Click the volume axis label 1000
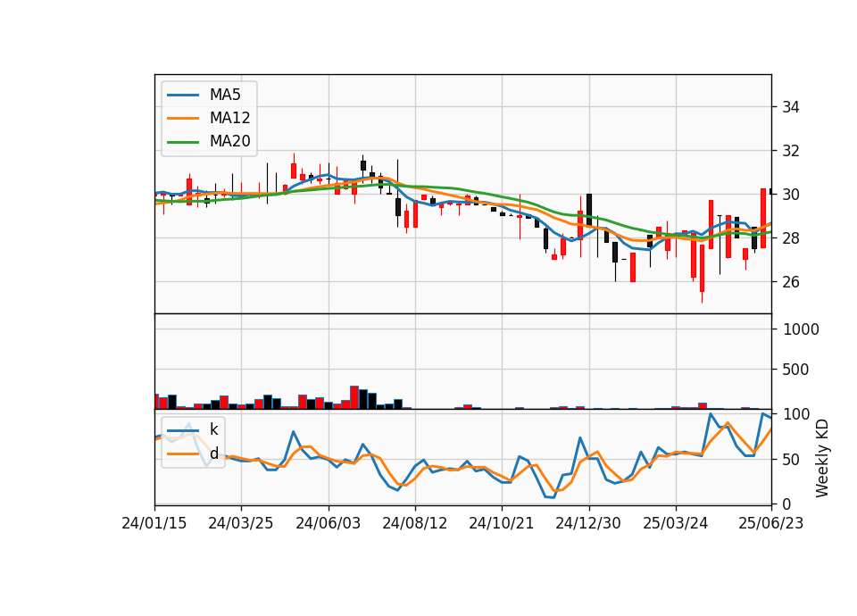Screen dimensions: 857x616 [802, 329]
